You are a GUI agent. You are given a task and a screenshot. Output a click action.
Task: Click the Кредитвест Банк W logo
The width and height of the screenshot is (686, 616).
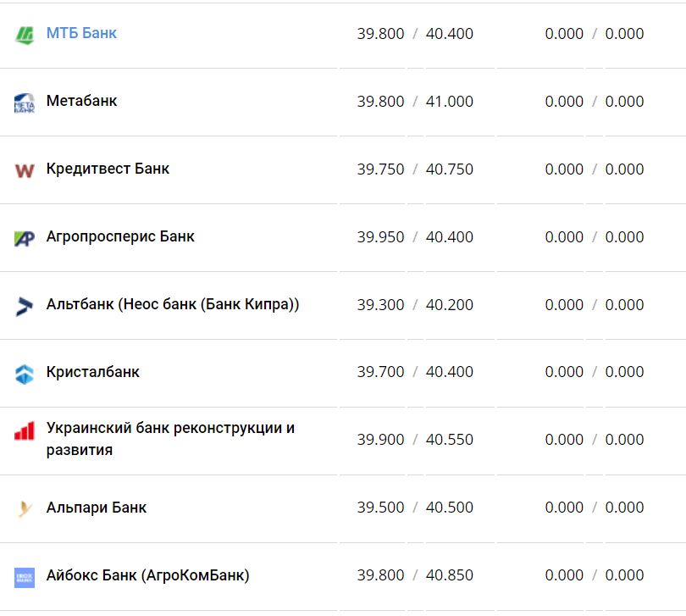[25, 170]
